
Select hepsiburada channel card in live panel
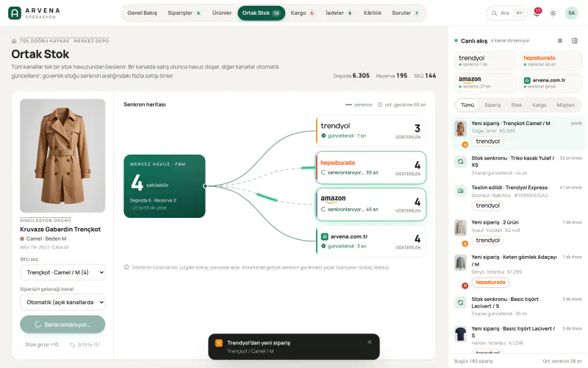pos(551,61)
